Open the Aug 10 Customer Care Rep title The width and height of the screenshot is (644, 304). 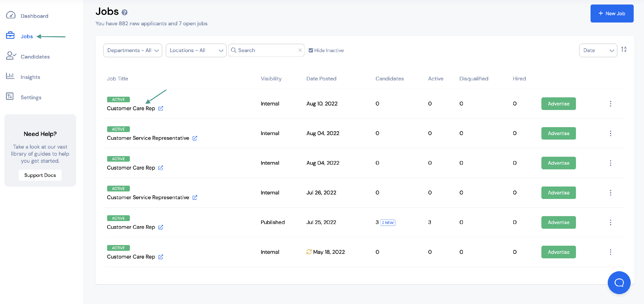point(131,108)
